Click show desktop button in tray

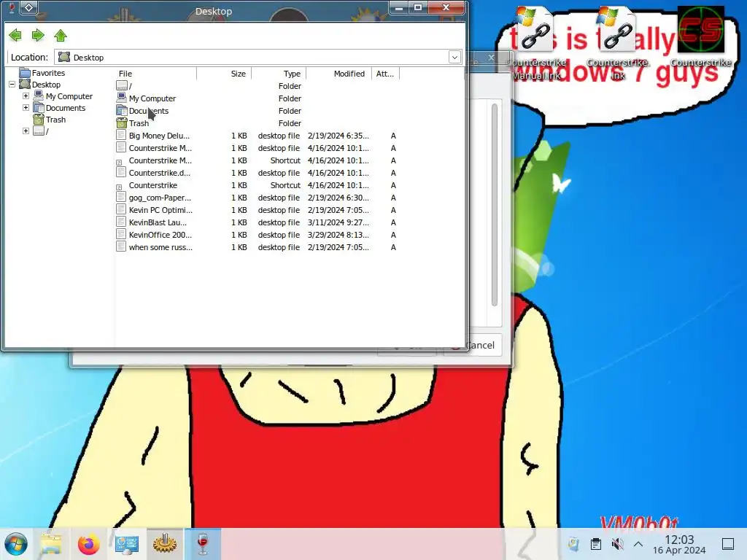tap(728, 544)
